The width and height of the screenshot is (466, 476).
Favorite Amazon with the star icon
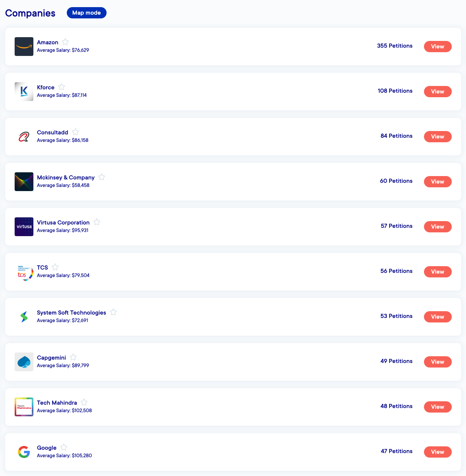65,42
